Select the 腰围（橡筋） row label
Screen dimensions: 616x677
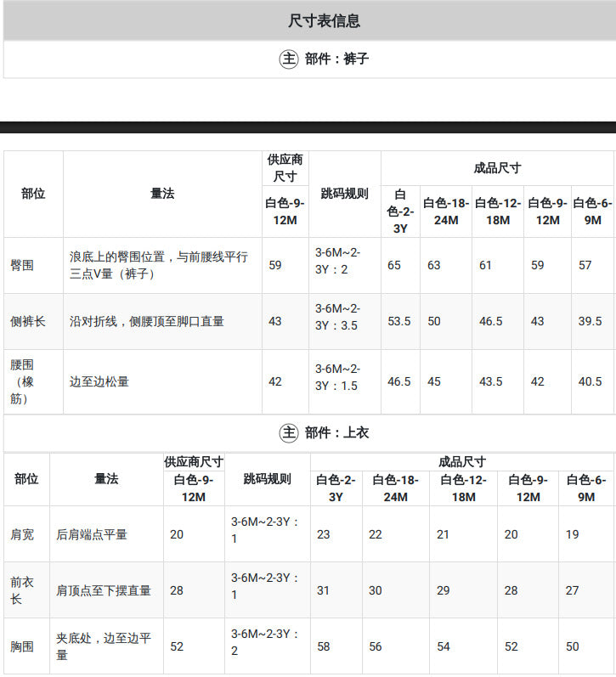click(x=22, y=381)
